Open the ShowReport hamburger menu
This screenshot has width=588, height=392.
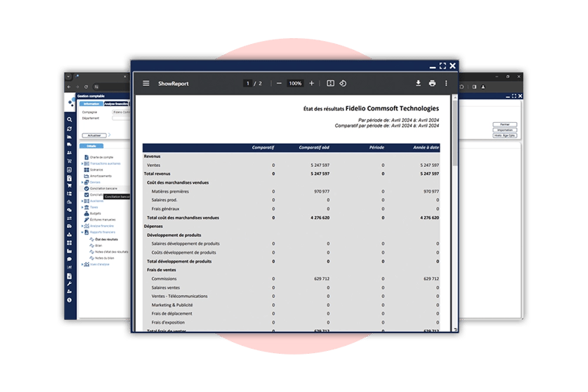[146, 83]
